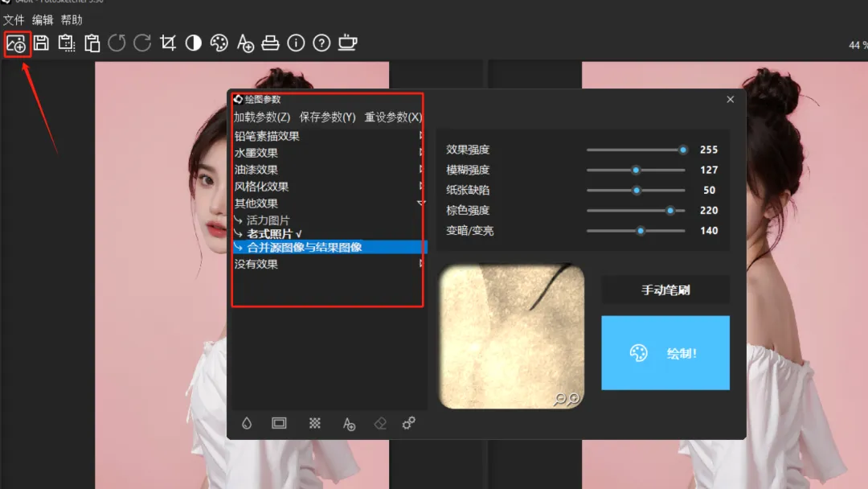The width and height of the screenshot is (868, 489).
Task: Adjust the 纸张缺陷 slider
Action: coord(636,190)
